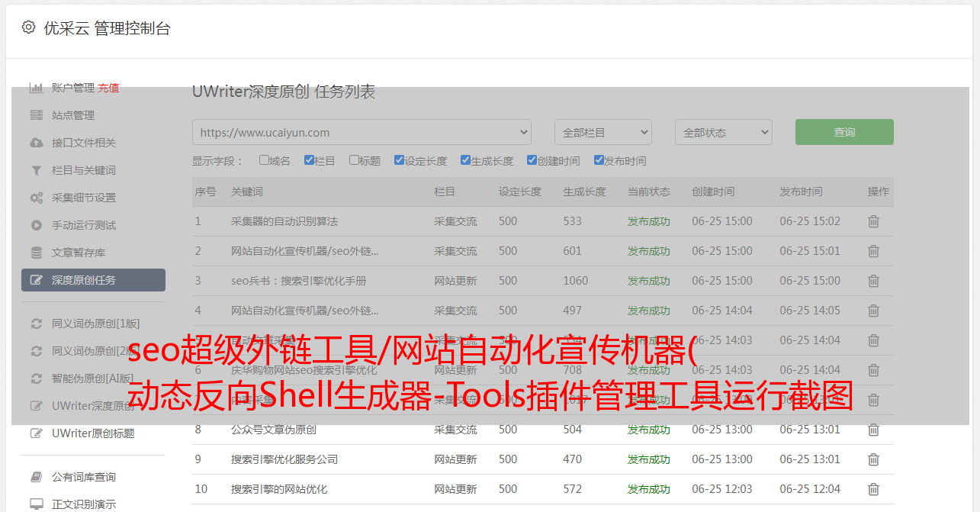
Task: Click keyword 采集器的自动识别算法
Action: 284,221
